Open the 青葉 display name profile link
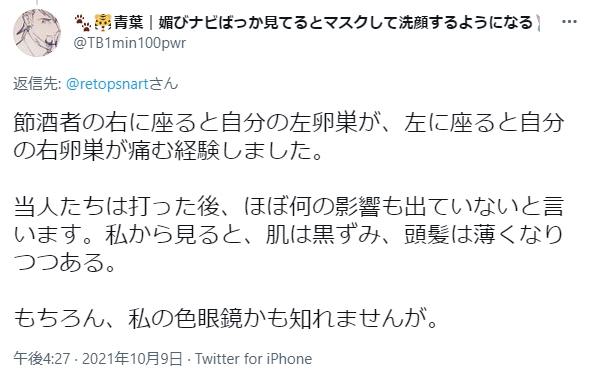The image size is (591, 377). pos(129,23)
